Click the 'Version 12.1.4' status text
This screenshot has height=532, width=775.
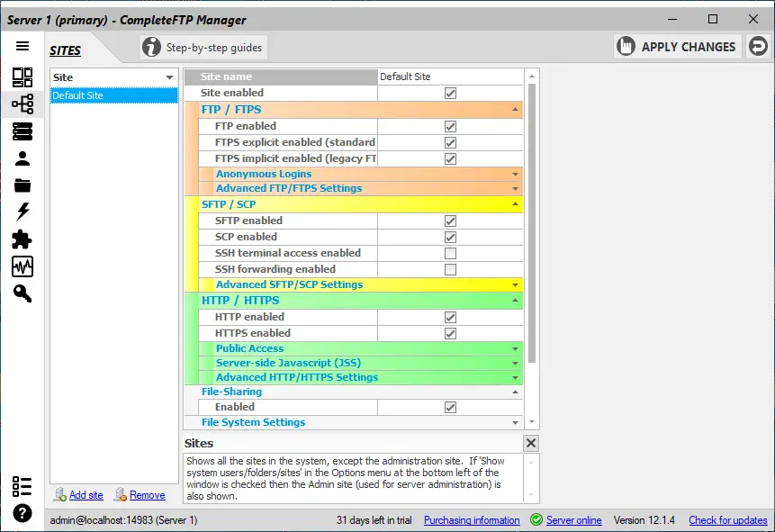(x=644, y=520)
